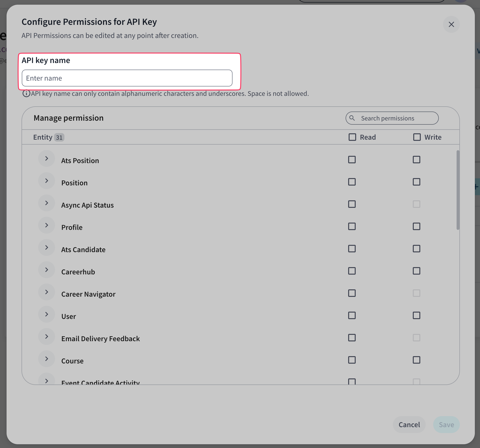Enable Read permission for Course
Screen dimensions: 480x448
pyautogui.click(x=352, y=360)
